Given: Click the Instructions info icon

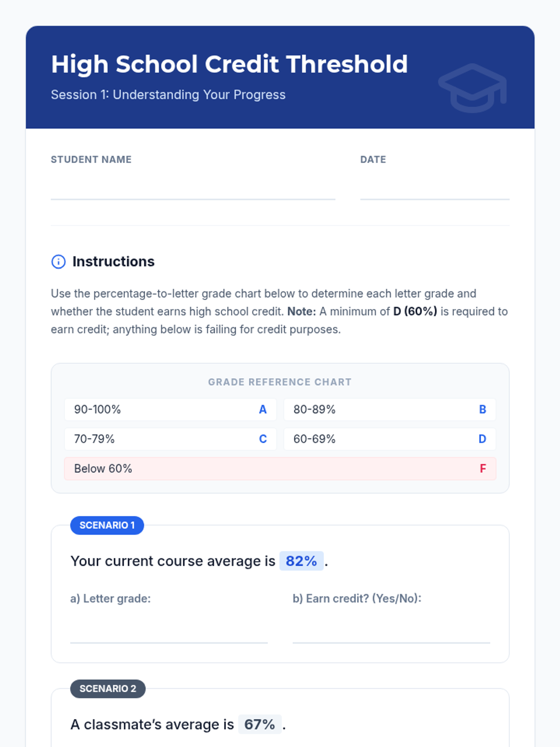Looking at the screenshot, I should pyautogui.click(x=58, y=261).
